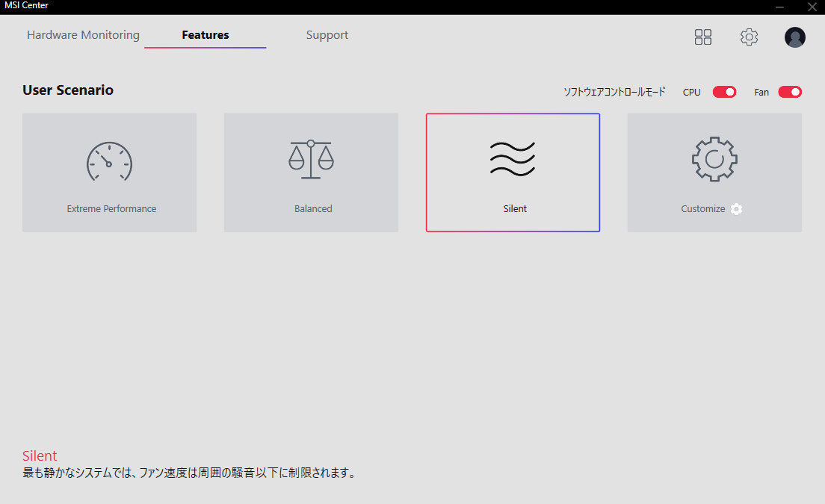The height and width of the screenshot is (504, 825).
Task: Click the Extreme Performance label
Action: 111,208
